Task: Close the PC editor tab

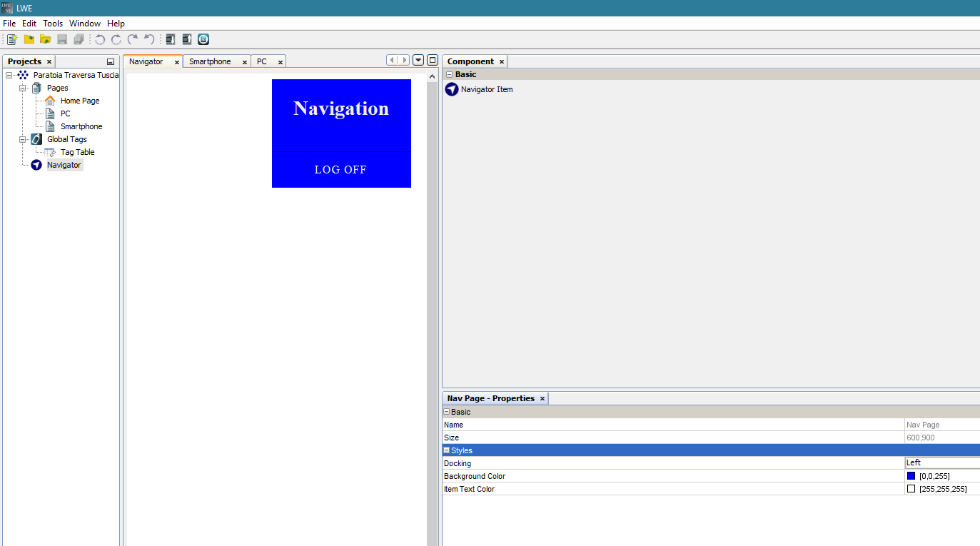Action: tap(281, 62)
